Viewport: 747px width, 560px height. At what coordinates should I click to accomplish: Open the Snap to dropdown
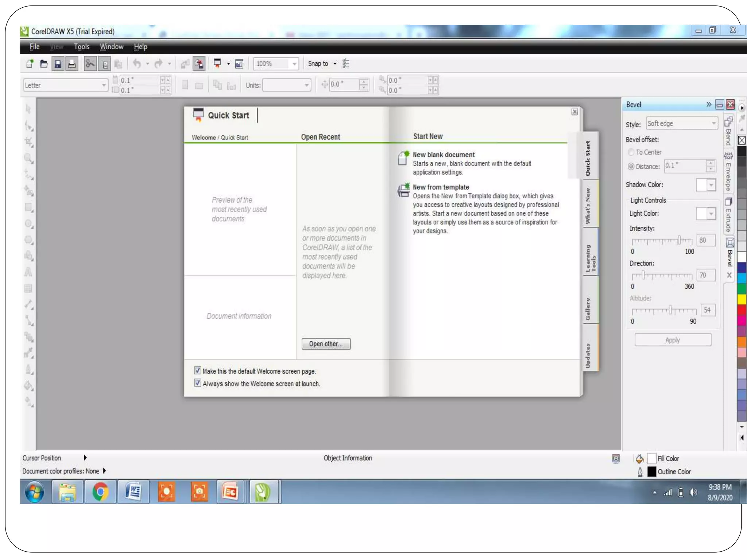click(334, 64)
